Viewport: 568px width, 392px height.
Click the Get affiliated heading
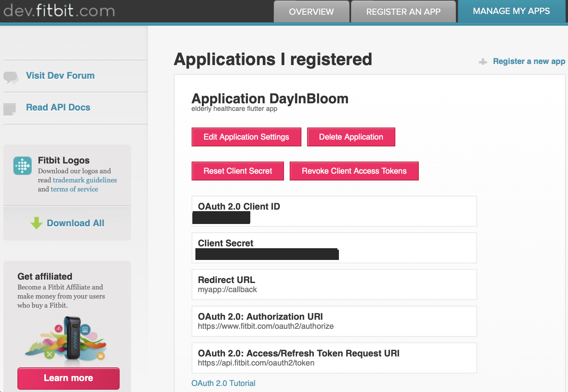click(x=45, y=277)
